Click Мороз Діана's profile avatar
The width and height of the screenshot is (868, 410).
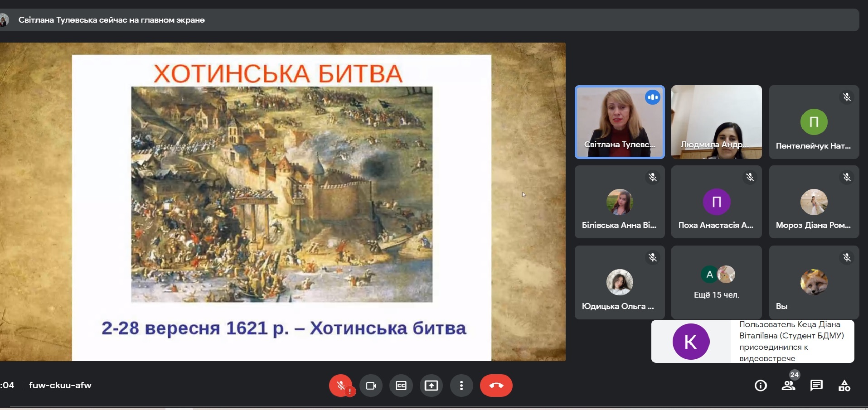click(x=814, y=202)
